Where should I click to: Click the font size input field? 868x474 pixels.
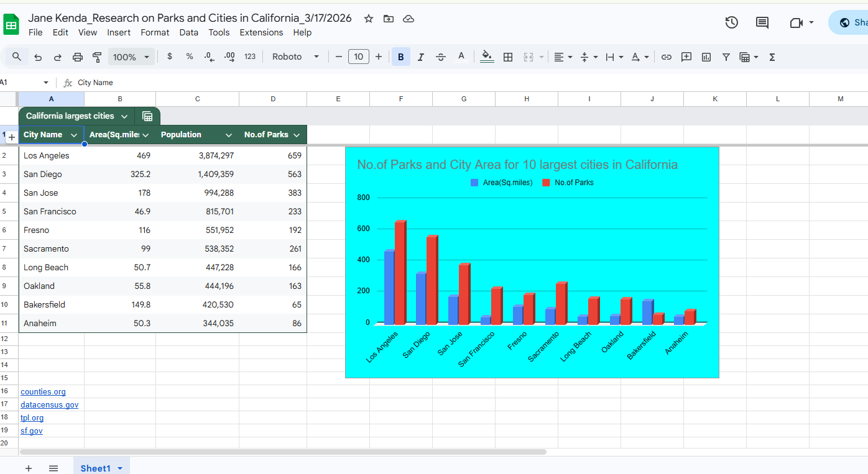359,57
